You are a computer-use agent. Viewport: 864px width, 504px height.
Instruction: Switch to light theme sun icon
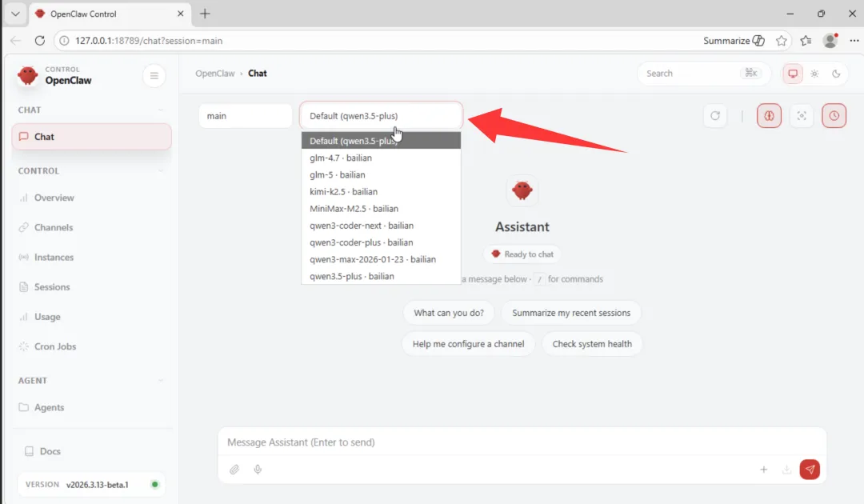point(814,74)
